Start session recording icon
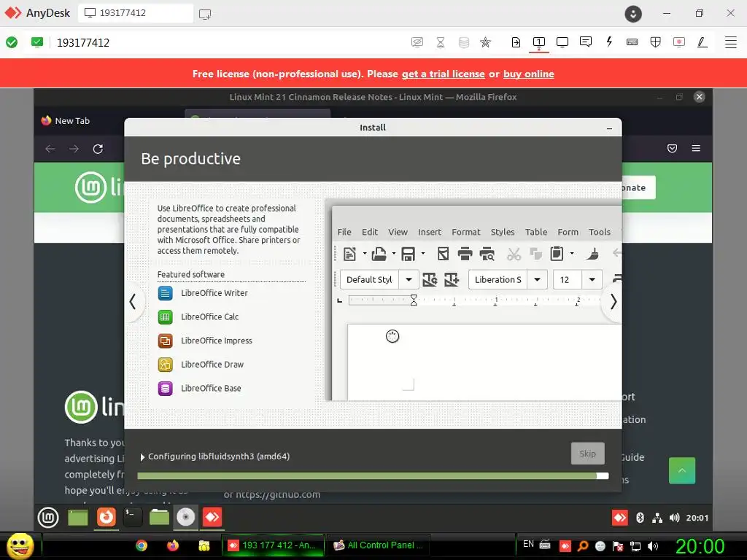Screen dimensions: 747x560 point(679,42)
